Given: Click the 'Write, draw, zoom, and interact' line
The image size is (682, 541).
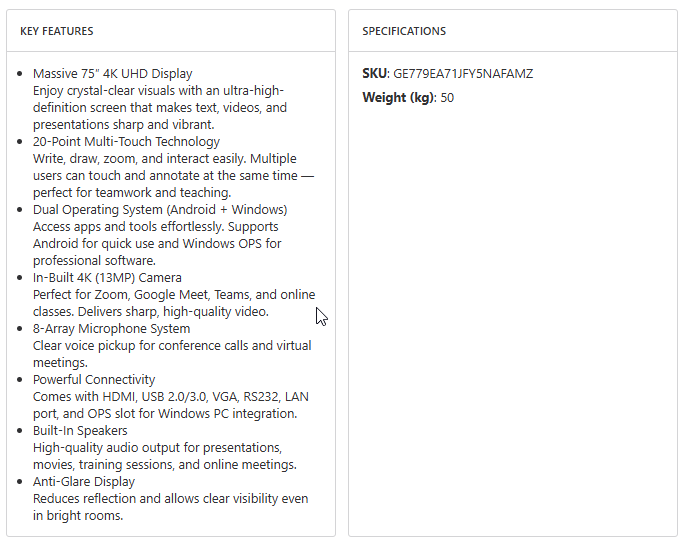Looking at the screenshot, I should click(164, 159).
